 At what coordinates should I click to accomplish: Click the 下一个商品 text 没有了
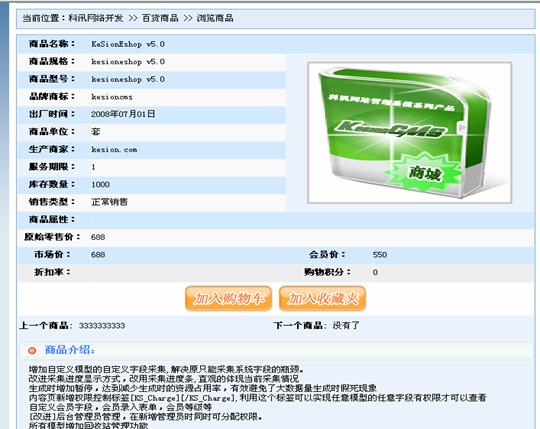pyautogui.click(x=346, y=325)
